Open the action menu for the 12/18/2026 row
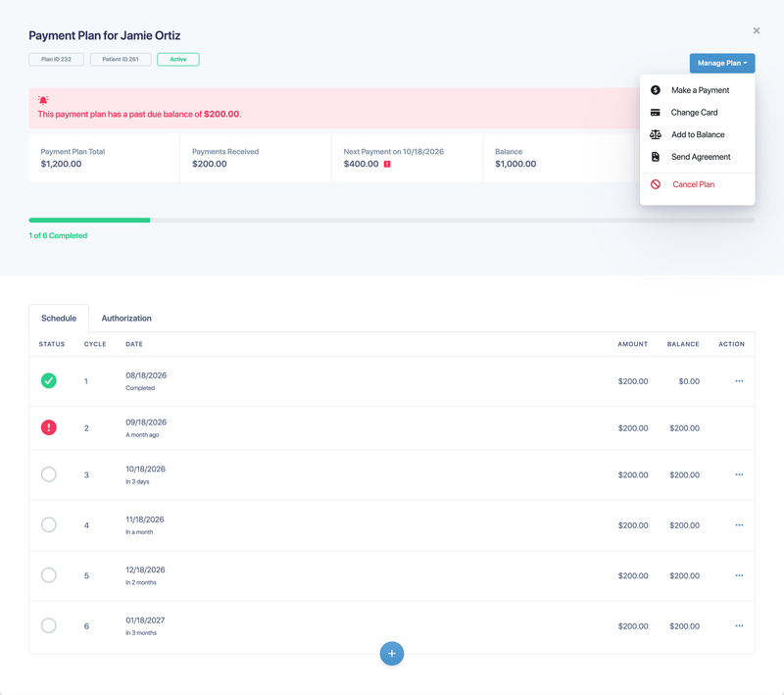The height and width of the screenshot is (695, 784). pyautogui.click(x=739, y=575)
